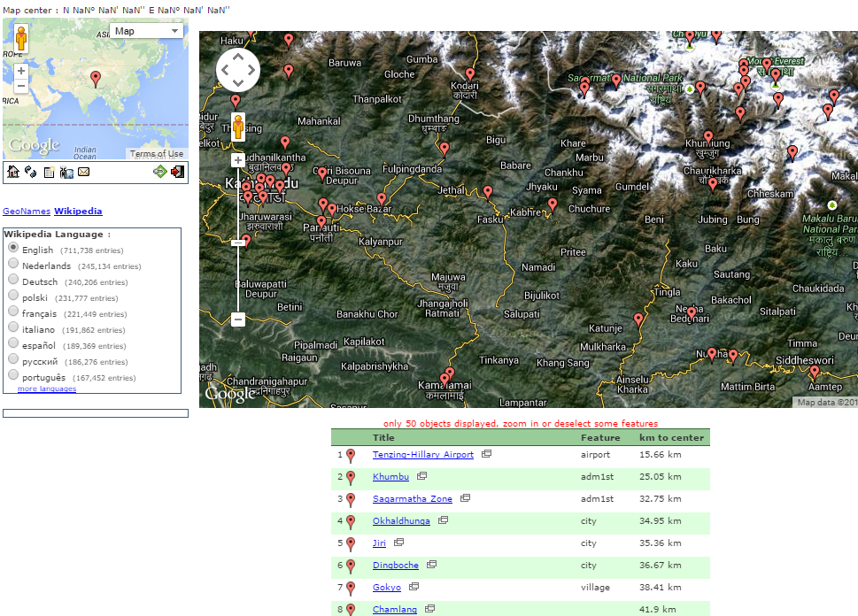
Task: Select русский Wikipedia language
Action: pos(13,358)
